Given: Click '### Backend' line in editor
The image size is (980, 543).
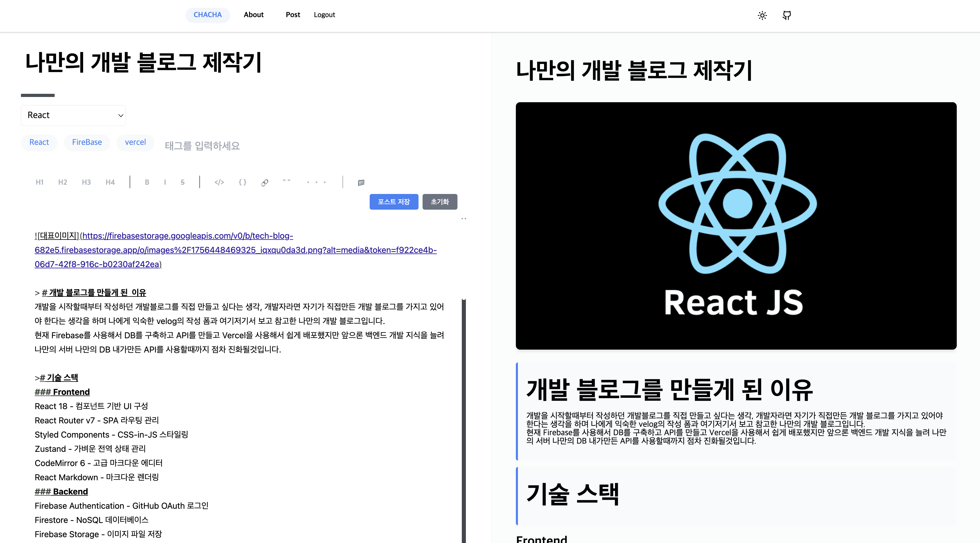Looking at the screenshot, I should point(61,491).
